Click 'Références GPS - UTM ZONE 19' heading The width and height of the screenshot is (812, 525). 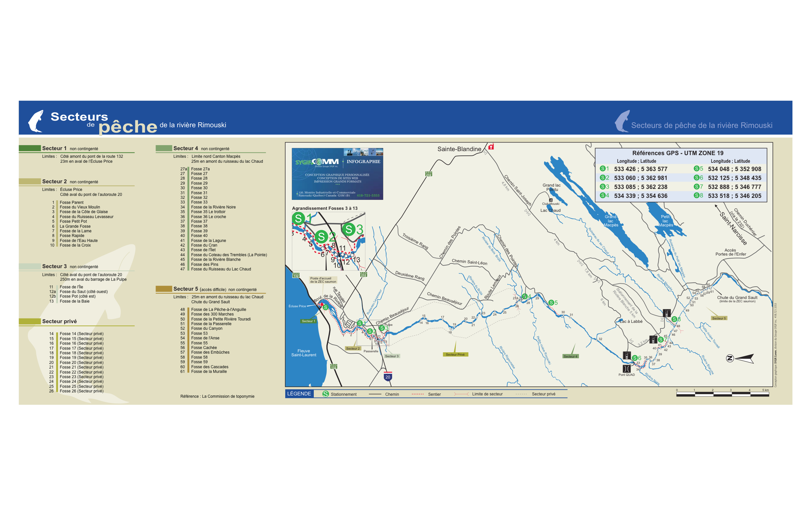(678, 153)
